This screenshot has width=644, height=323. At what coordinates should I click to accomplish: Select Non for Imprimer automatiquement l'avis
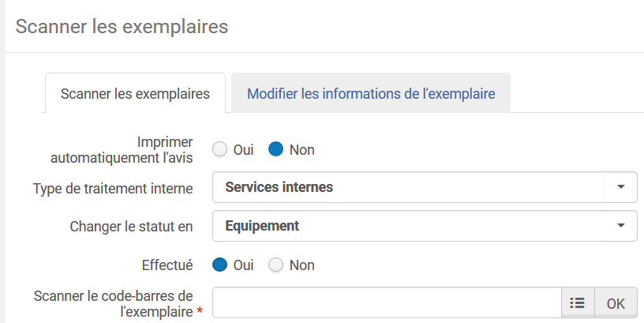click(275, 149)
